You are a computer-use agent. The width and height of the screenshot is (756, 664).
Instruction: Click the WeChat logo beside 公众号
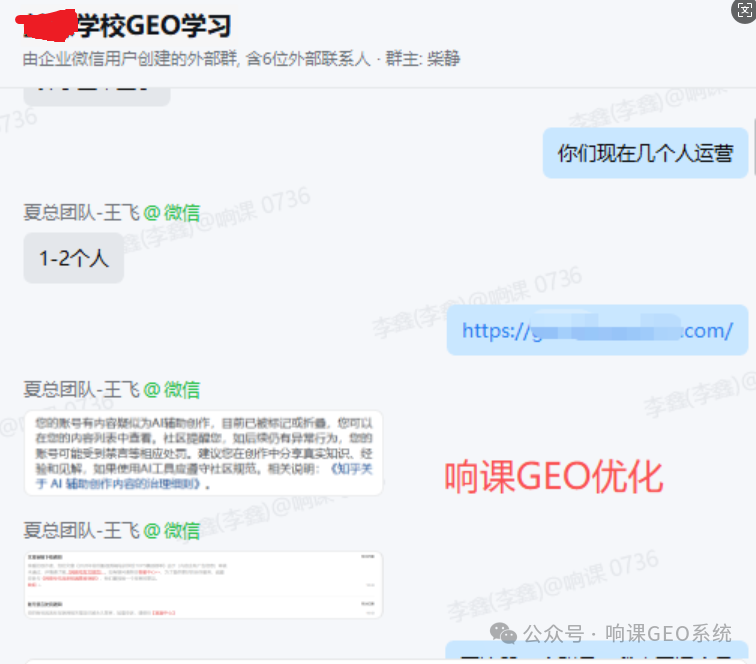(503, 633)
